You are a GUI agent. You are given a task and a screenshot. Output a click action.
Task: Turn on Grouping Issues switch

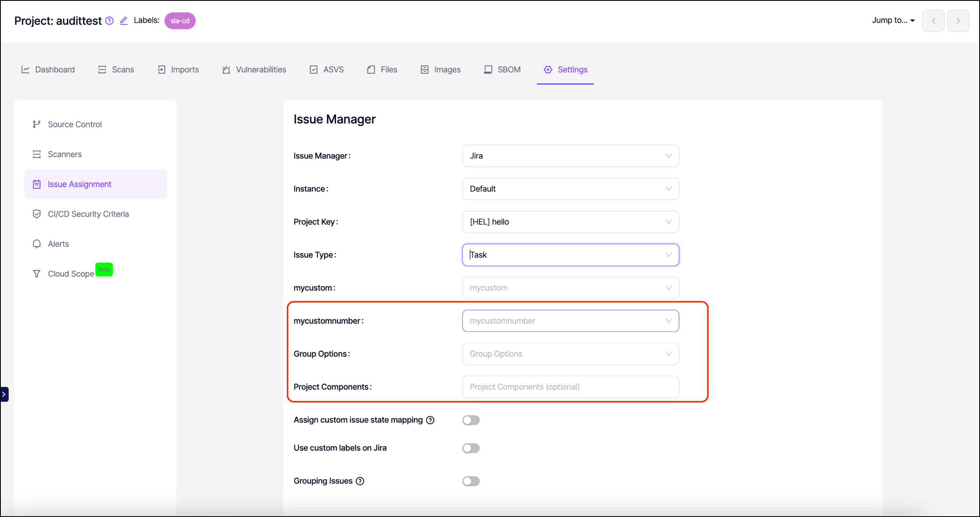(471, 481)
